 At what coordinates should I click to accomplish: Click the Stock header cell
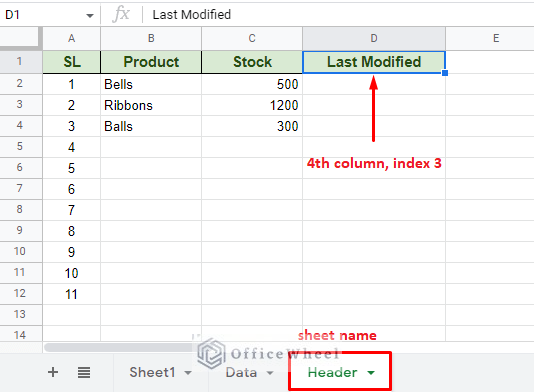252,62
